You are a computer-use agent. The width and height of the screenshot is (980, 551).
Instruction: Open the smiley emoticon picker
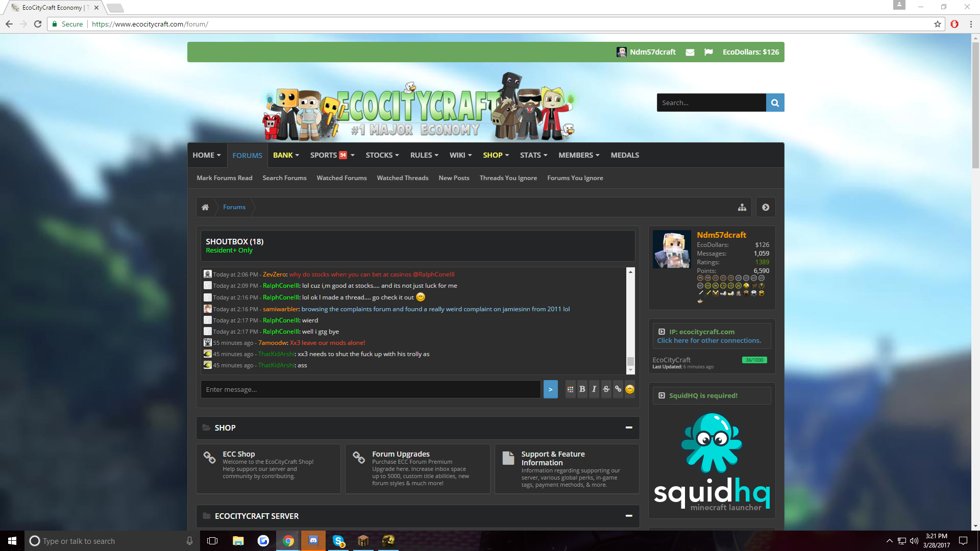point(630,389)
